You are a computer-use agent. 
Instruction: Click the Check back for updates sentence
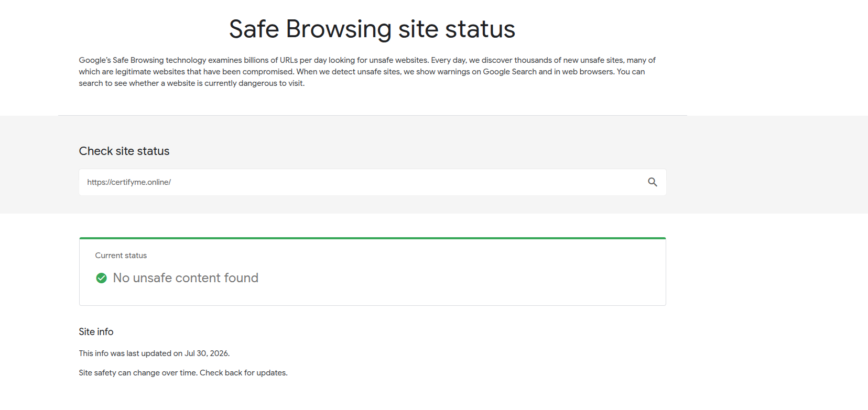tap(244, 373)
